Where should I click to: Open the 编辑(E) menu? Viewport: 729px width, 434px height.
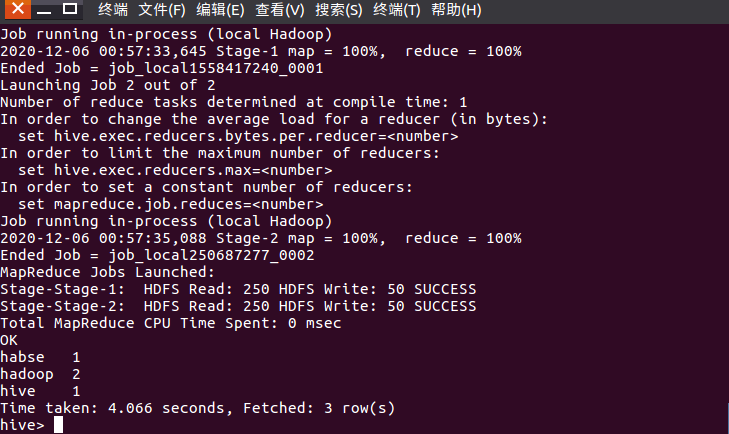coord(220,10)
